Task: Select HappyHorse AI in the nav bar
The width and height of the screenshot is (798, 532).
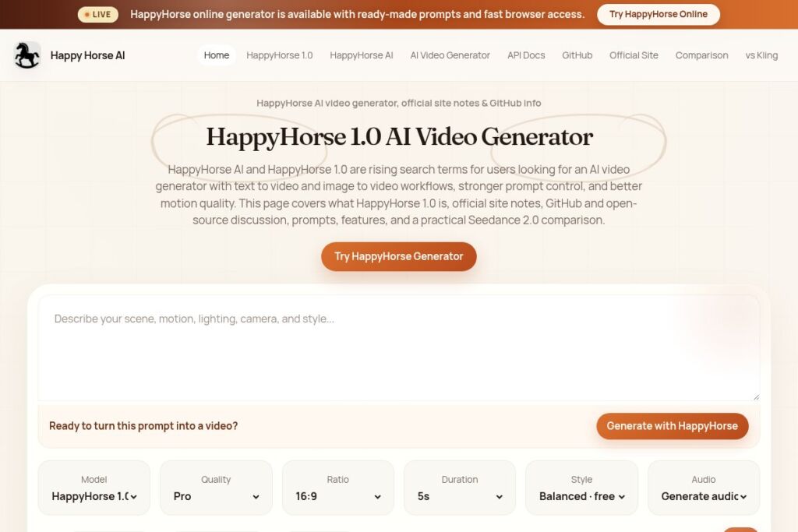Action: pyautogui.click(x=362, y=55)
